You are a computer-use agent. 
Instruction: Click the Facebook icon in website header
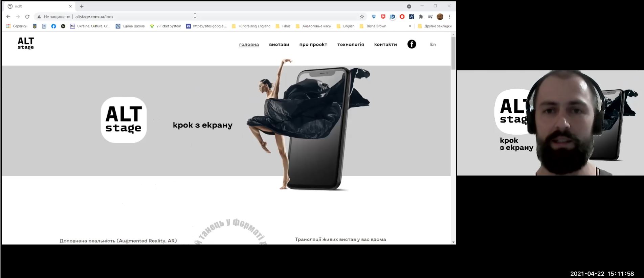pyautogui.click(x=412, y=44)
